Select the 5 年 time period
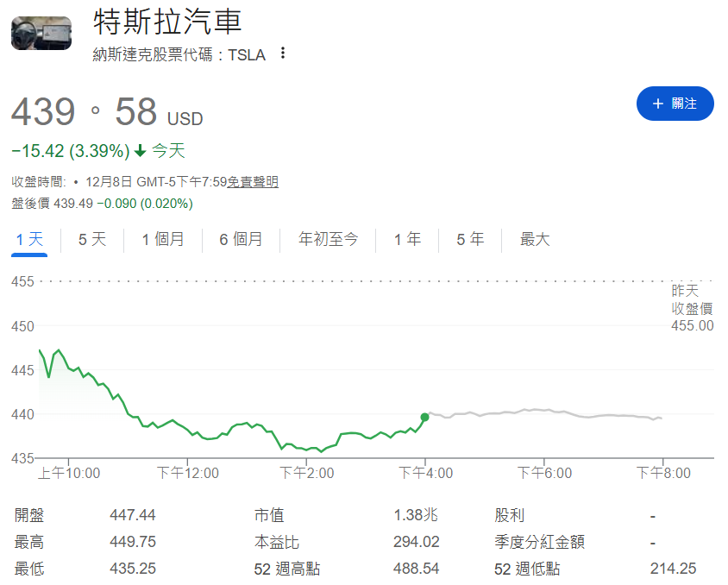The image size is (728, 585). 469,240
